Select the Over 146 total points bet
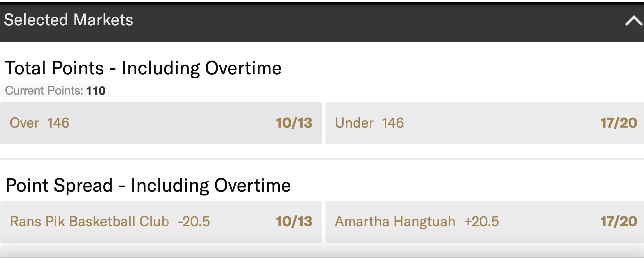 (161, 123)
